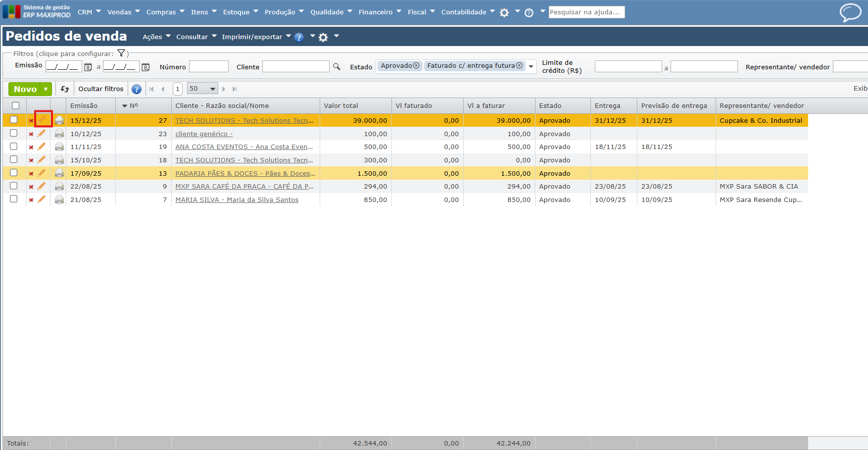Image resolution: width=868 pixels, height=450 pixels.
Task: Click the help icon next to Ocultar filtros
Action: [x=137, y=89]
